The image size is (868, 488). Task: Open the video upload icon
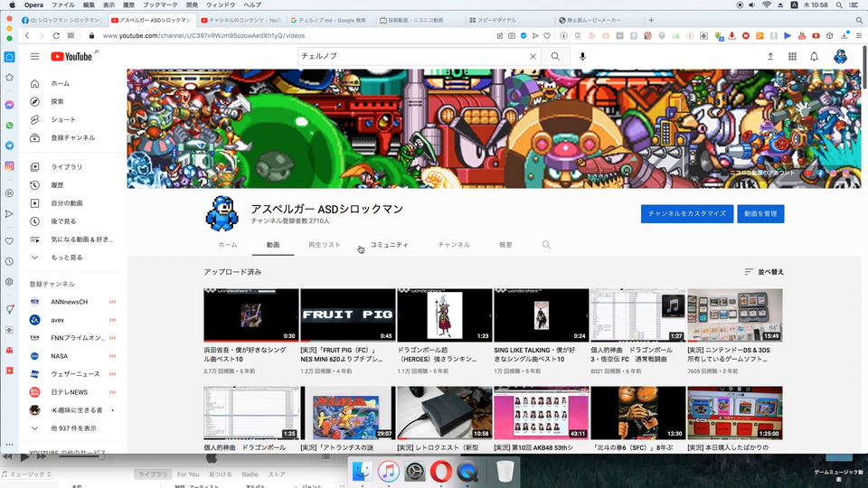tap(770, 56)
